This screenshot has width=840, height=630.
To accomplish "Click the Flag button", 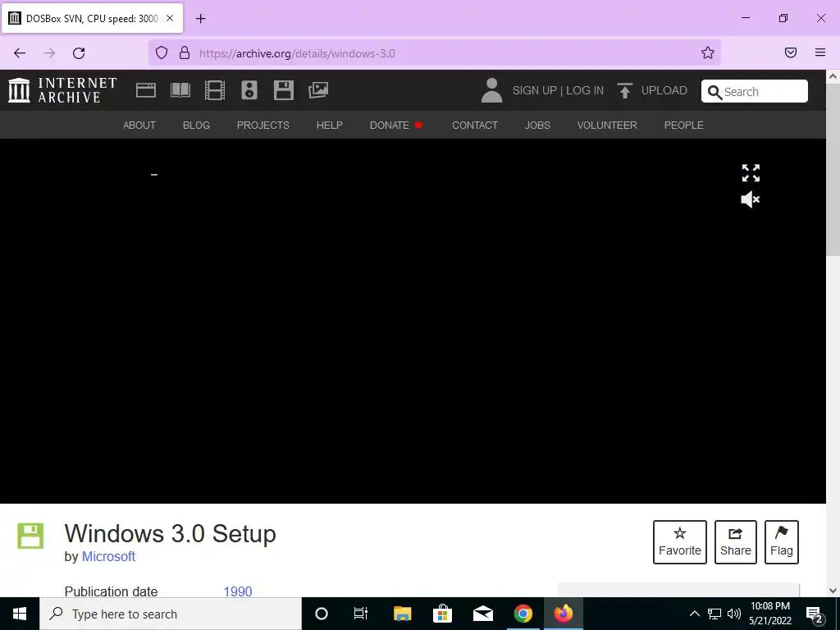I will 782,542.
